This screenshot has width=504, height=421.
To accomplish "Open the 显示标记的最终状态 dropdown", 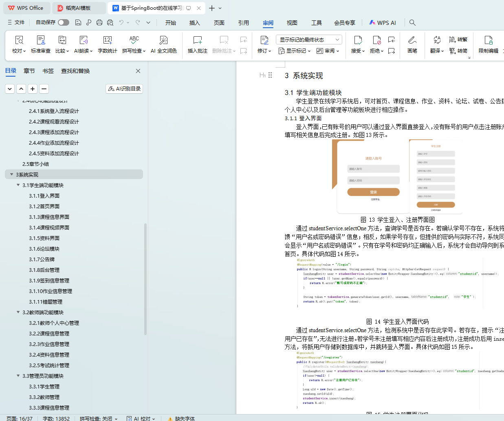I will pyautogui.click(x=309, y=40).
